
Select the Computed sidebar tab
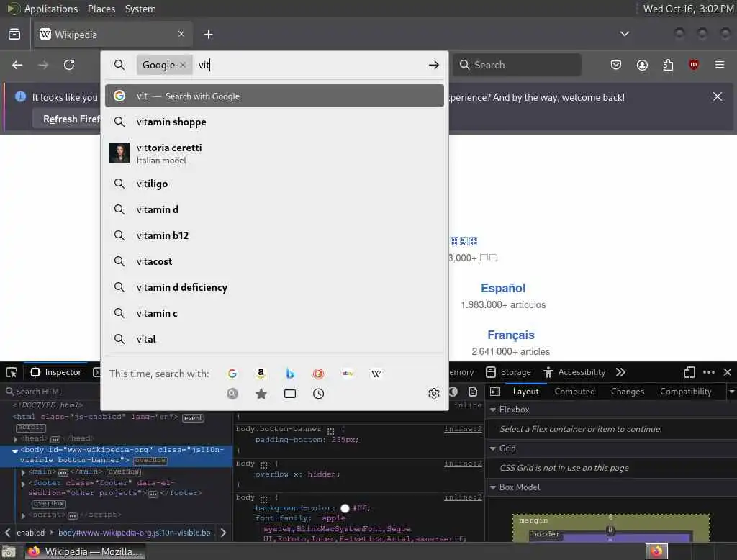click(574, 392)
